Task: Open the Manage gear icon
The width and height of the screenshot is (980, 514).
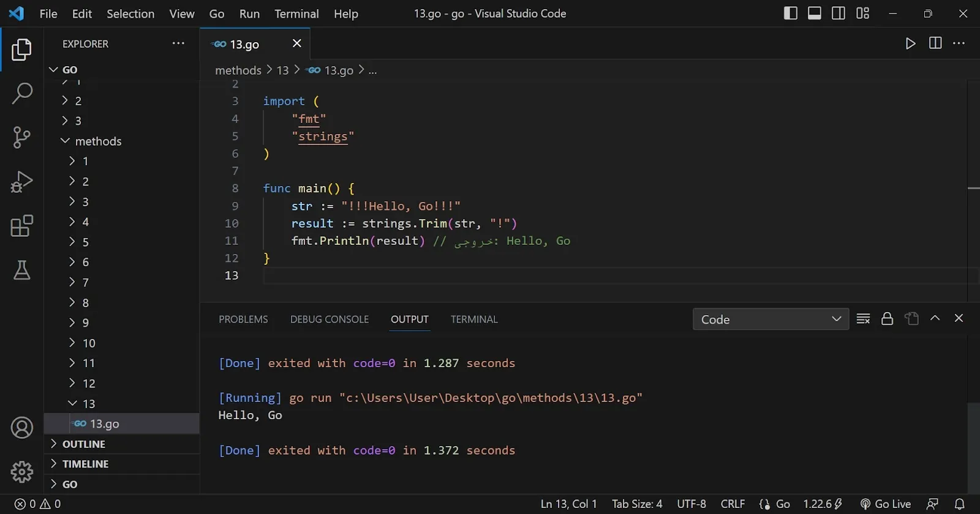Action: 22,472
